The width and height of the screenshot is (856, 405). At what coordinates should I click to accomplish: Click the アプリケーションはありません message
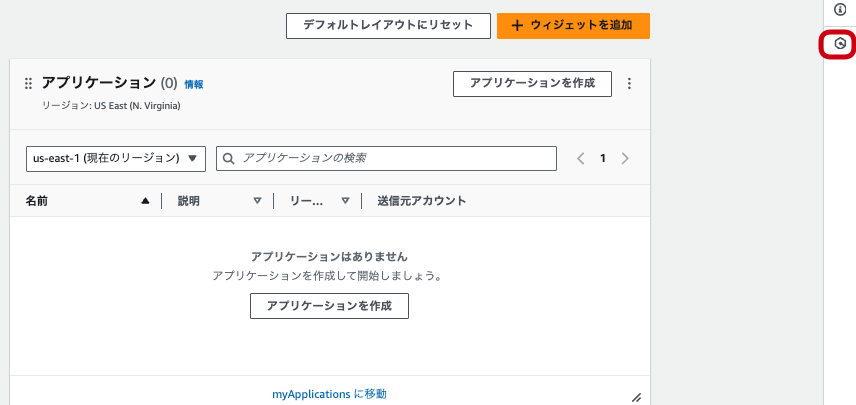(329, 257)
